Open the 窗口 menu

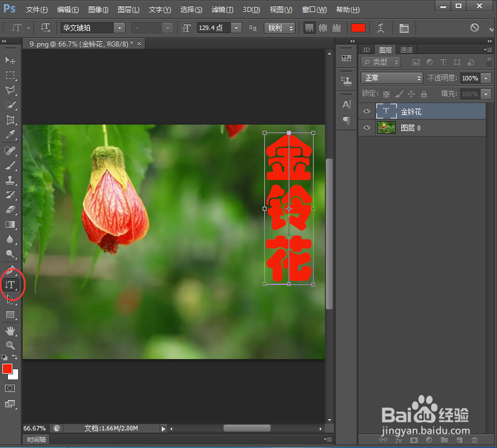[x=314, y=10]
